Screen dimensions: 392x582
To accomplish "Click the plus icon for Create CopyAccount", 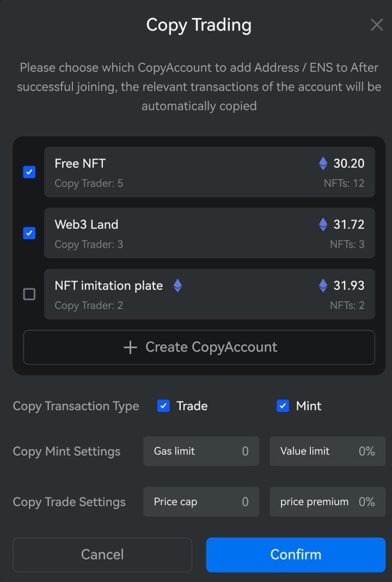I will (130, 348).
